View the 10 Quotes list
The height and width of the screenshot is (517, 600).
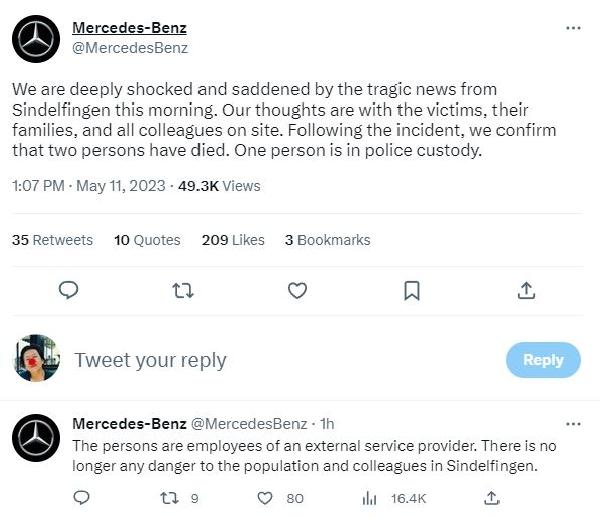(147, 240)
